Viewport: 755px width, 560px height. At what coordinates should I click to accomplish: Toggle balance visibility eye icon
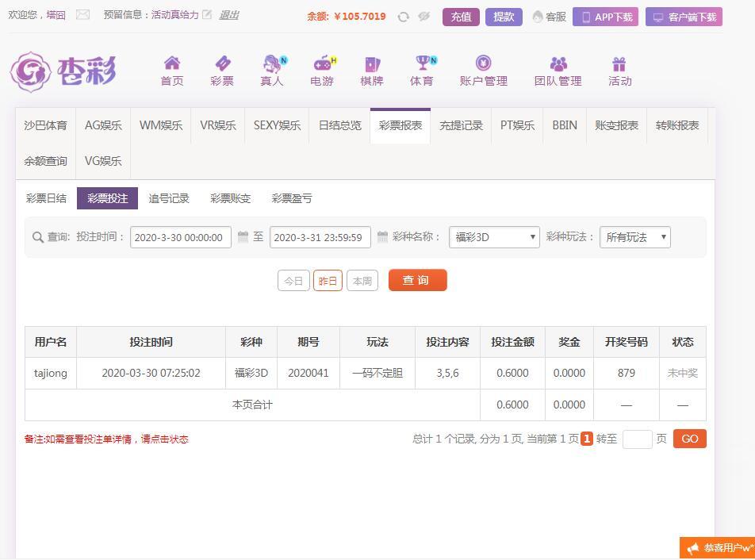pyautogui.click(x=423, y=17)
